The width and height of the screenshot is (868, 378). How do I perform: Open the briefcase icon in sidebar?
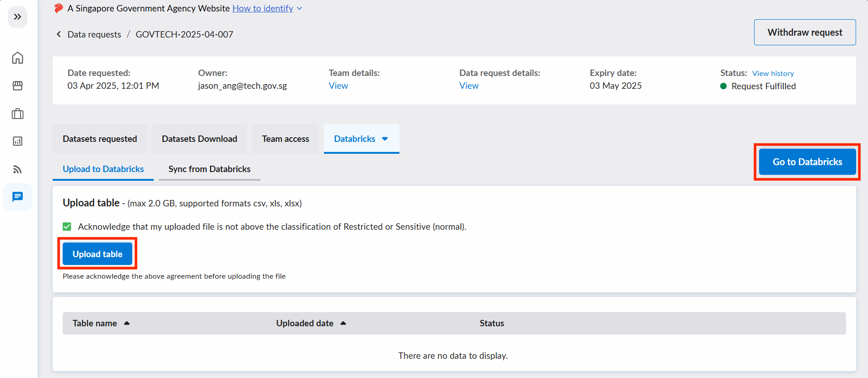tap(17, 113)
